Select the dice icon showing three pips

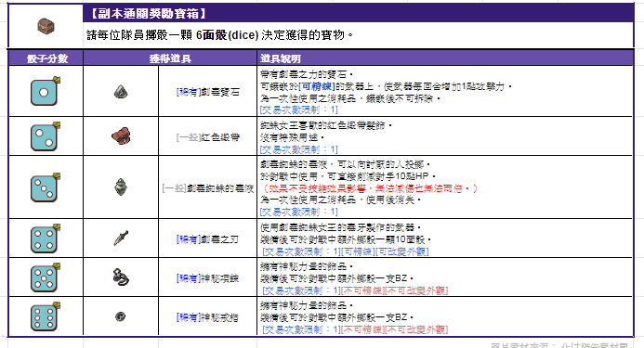click(46, 187)
